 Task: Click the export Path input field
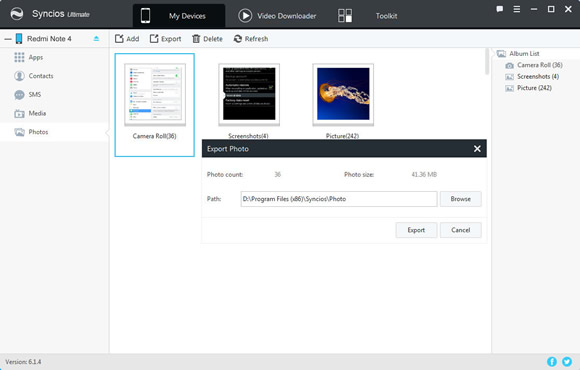click(339, 199)
